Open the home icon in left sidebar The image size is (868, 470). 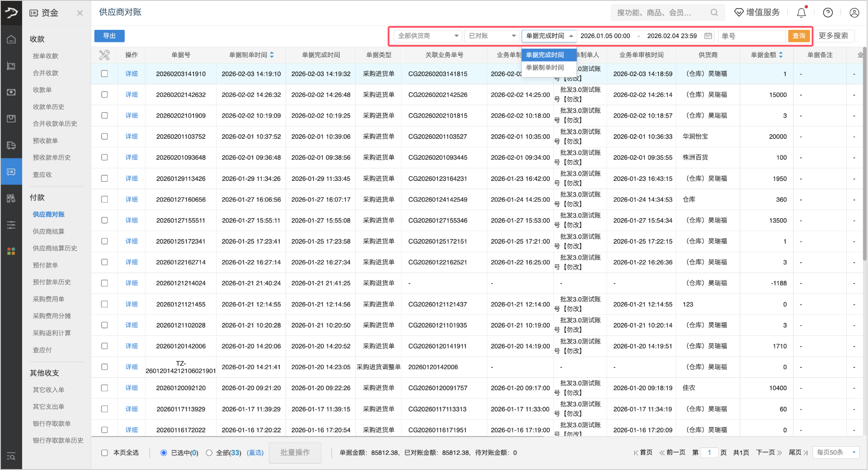coord(11,39)
